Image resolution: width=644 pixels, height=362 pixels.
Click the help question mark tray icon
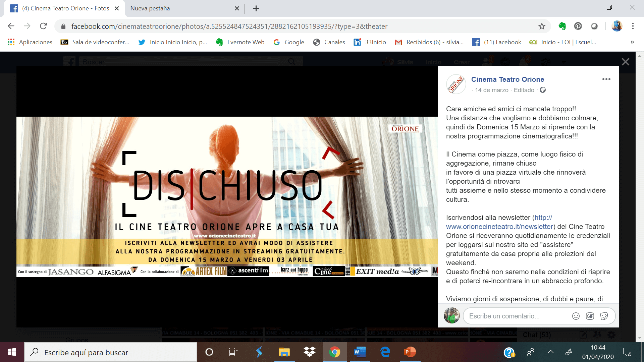(509, 352)
